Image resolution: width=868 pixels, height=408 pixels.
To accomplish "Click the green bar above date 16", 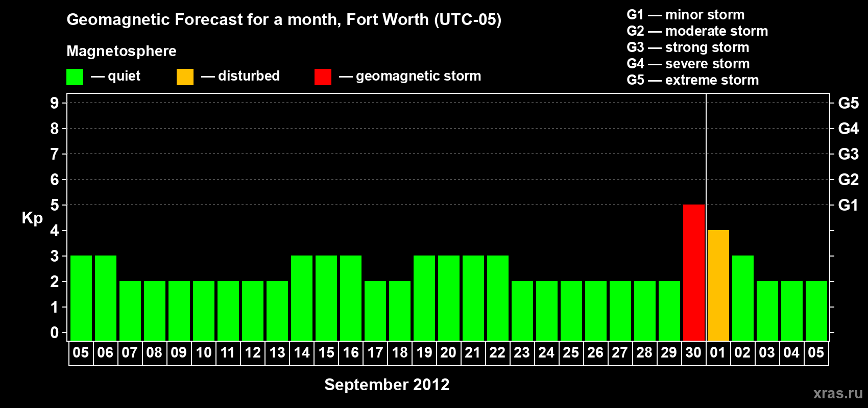I will [x=351, y=298].
